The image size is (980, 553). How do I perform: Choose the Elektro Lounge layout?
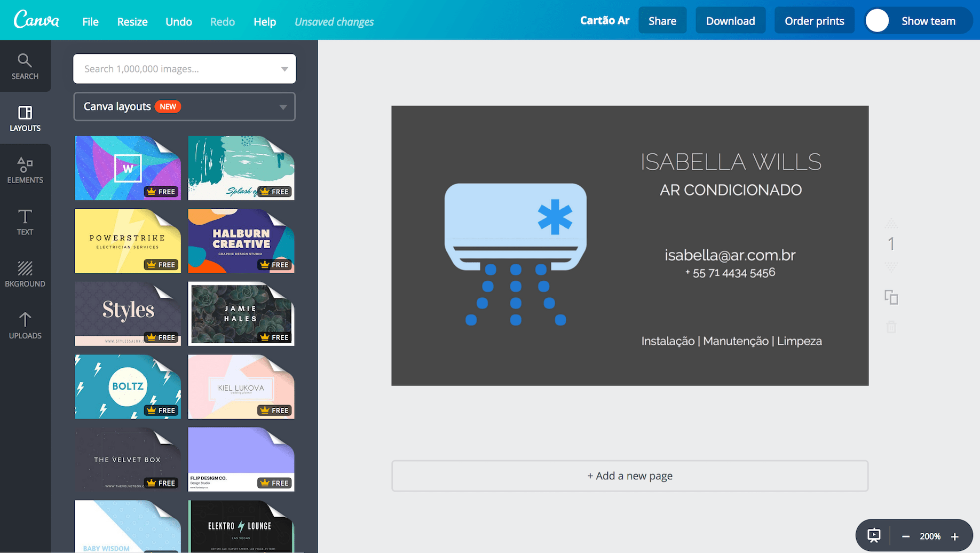241,526
